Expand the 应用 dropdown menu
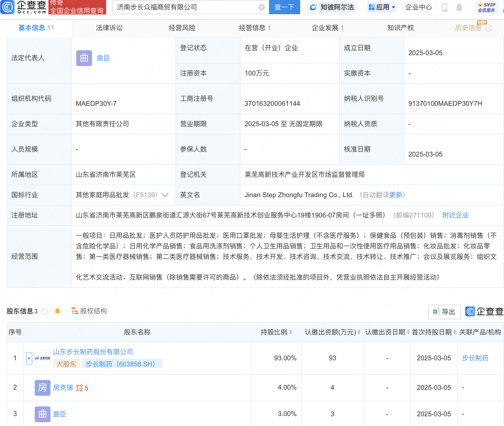504x426 pixels. 381,7
